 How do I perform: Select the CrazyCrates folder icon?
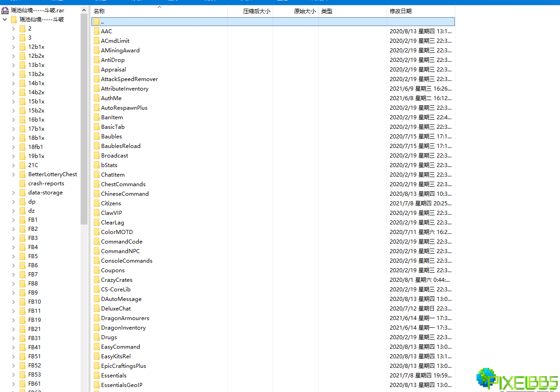96,280
